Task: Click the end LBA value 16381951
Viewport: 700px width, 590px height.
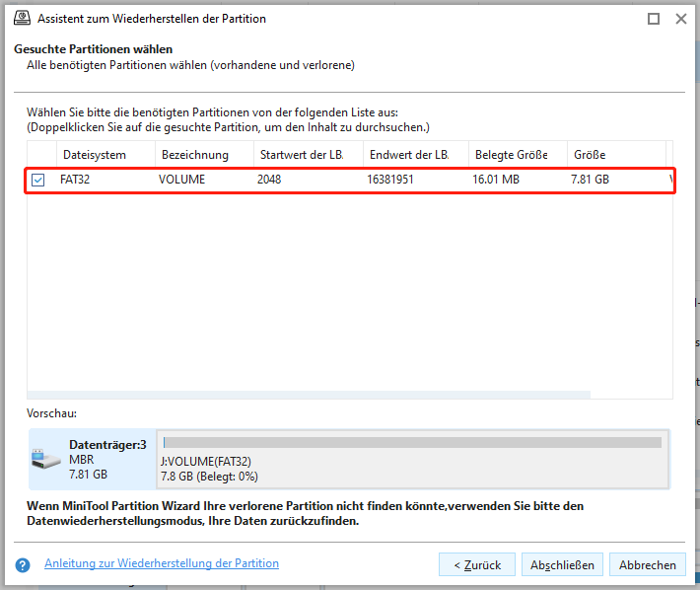Action: (x=390, y=180)
